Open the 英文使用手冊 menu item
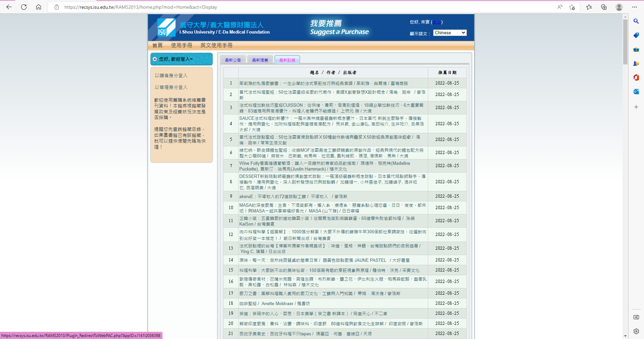Image resolution: width=644 pixels, height=339 pixels. point(216,45)
